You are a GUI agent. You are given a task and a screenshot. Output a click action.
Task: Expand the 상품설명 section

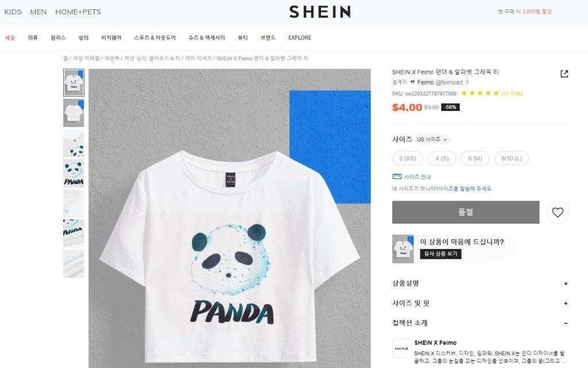(x=481, y=283)
